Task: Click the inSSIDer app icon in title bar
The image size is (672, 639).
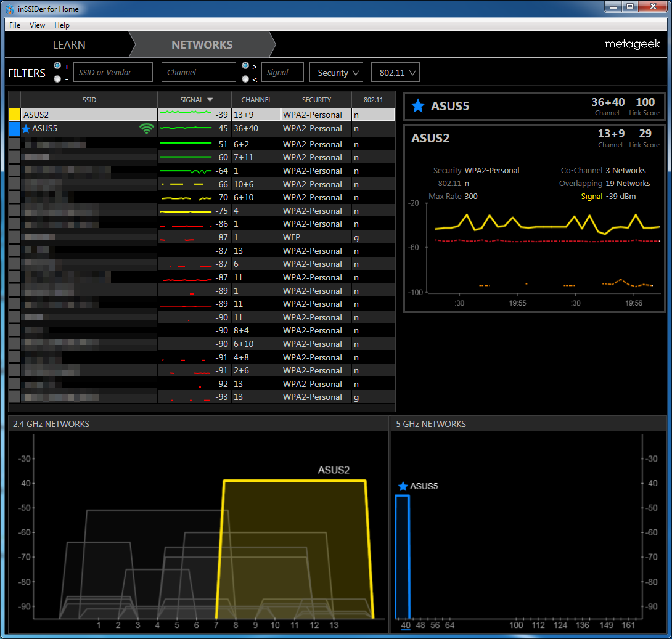Action: pos(10,9)
